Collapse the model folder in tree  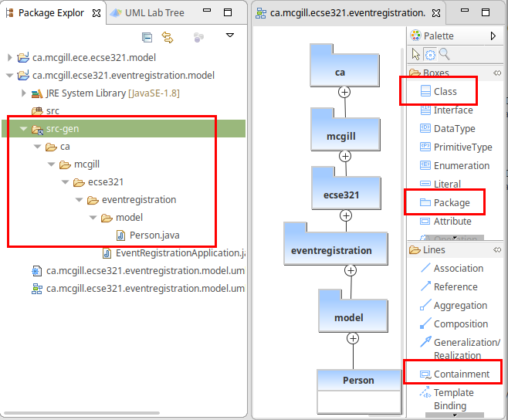93,218
